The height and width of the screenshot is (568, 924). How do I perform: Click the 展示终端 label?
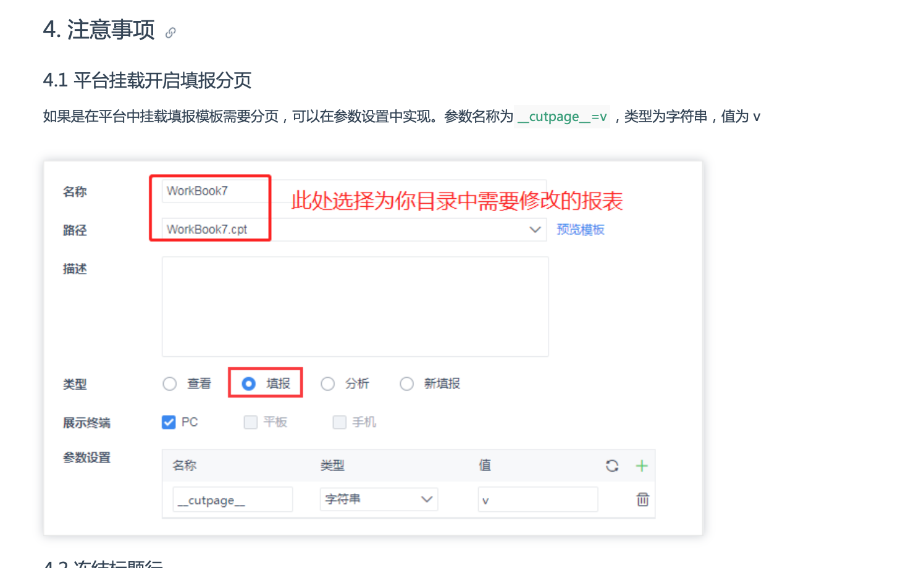(86, 423)
